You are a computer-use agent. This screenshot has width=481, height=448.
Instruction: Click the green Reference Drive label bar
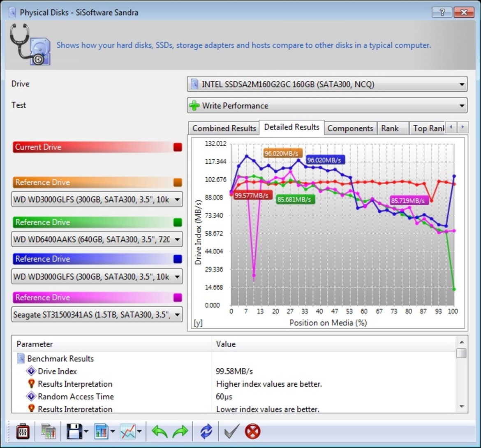(92, 222)
